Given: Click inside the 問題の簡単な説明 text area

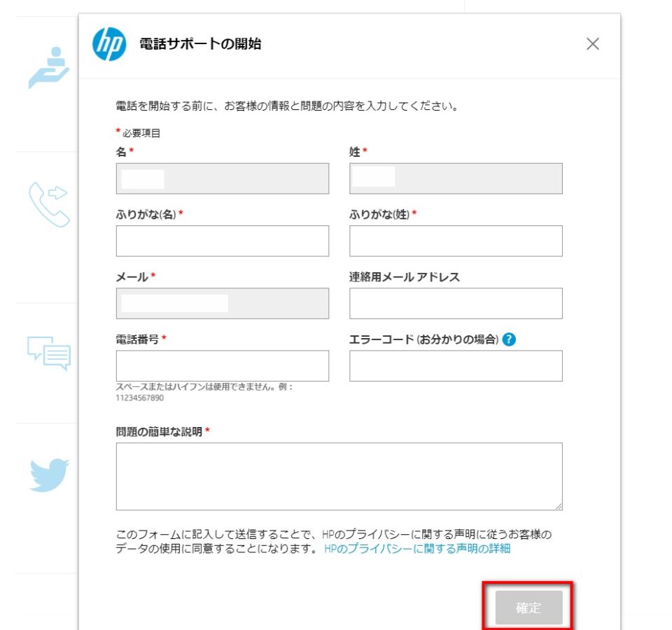Looking at the screenshot, I should click(x=339, y=477).
